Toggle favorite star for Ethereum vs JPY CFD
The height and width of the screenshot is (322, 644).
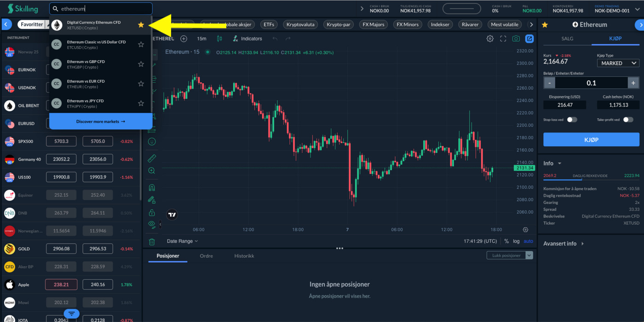(141, 103)
